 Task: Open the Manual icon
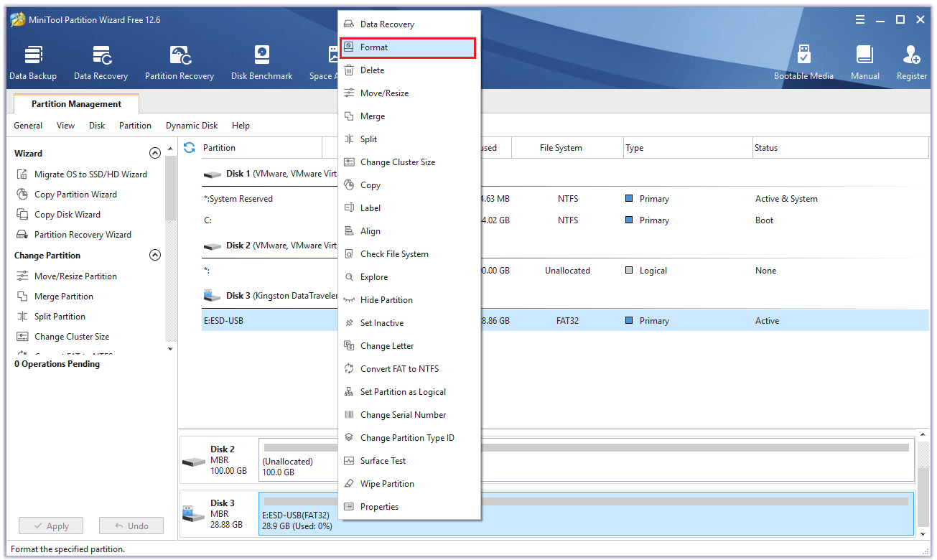(x=864, y=63)
